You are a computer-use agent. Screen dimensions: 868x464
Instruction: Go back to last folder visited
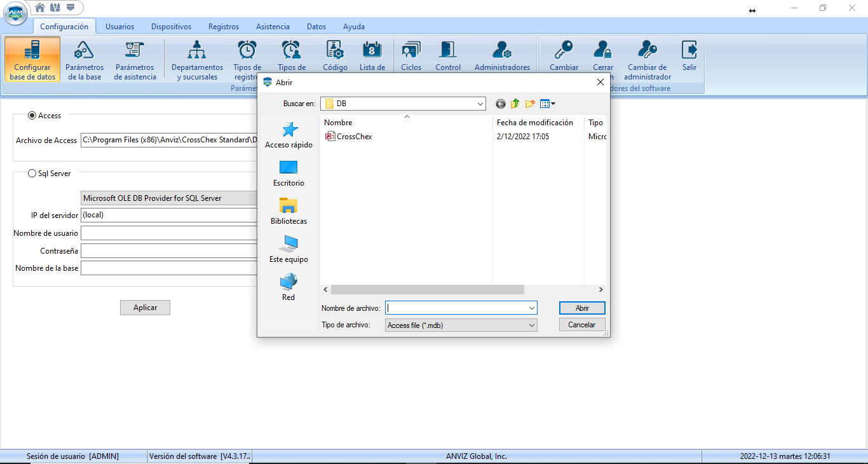point(501,104)
